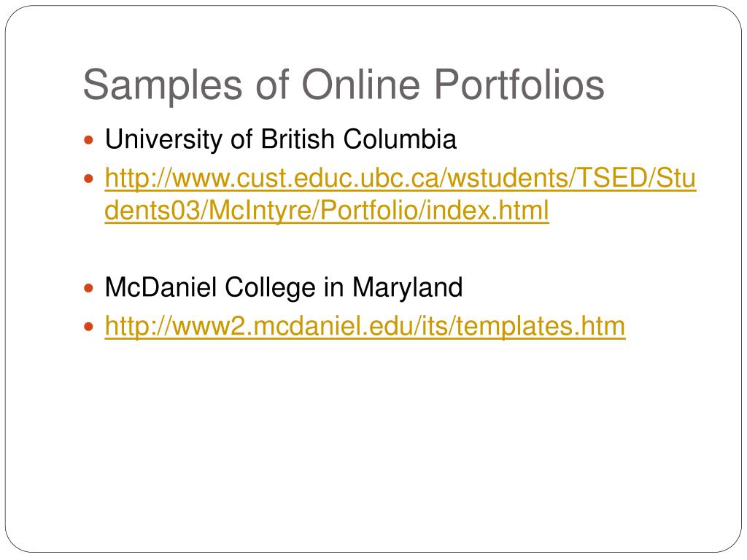
Task: Click the word 'Columbia'
Action: click(x=400, y=139)
